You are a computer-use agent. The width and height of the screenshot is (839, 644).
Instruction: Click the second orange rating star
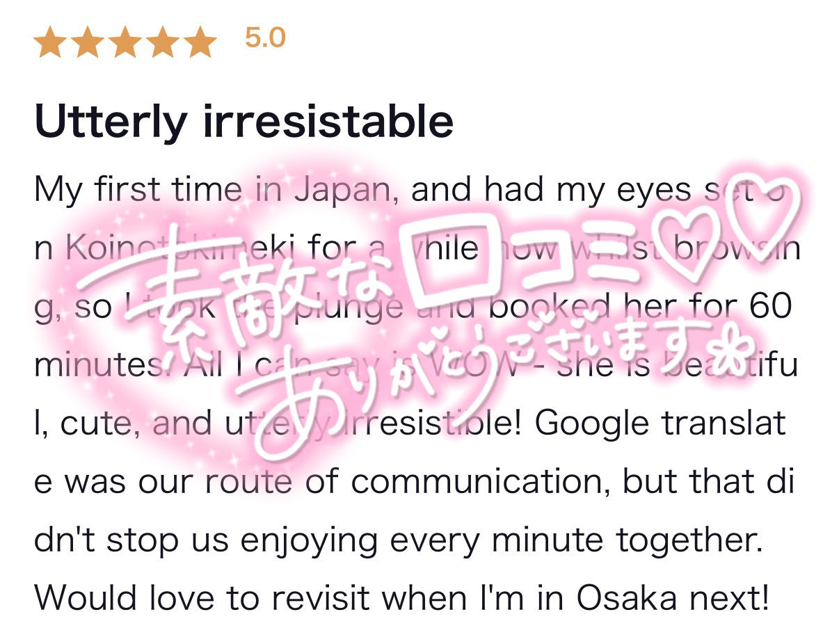point(88,43)
